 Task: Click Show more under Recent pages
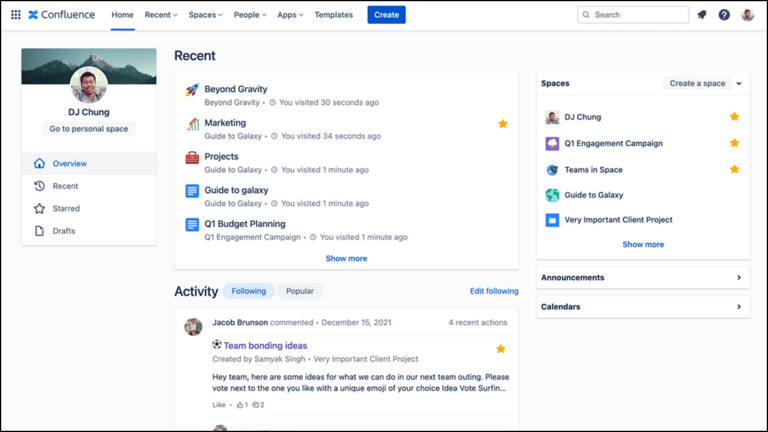click(346, 258)
